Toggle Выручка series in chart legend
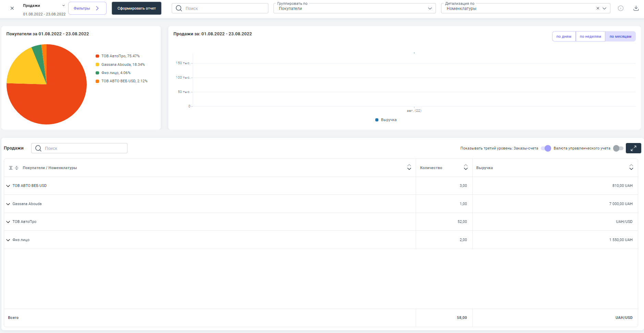644x333 pixels. click(386, 120)
